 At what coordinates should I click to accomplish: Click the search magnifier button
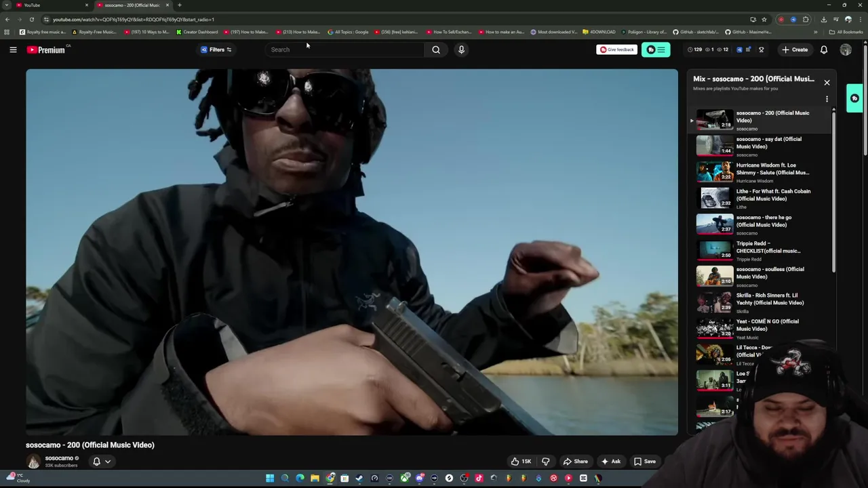pyautogui.click(x=436, y=49)
